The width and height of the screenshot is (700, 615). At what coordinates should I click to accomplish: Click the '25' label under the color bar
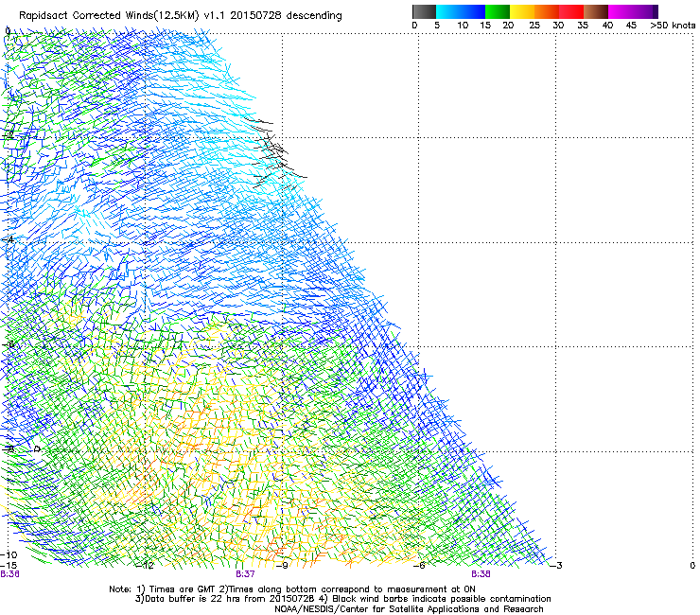[x=534, y=26]
